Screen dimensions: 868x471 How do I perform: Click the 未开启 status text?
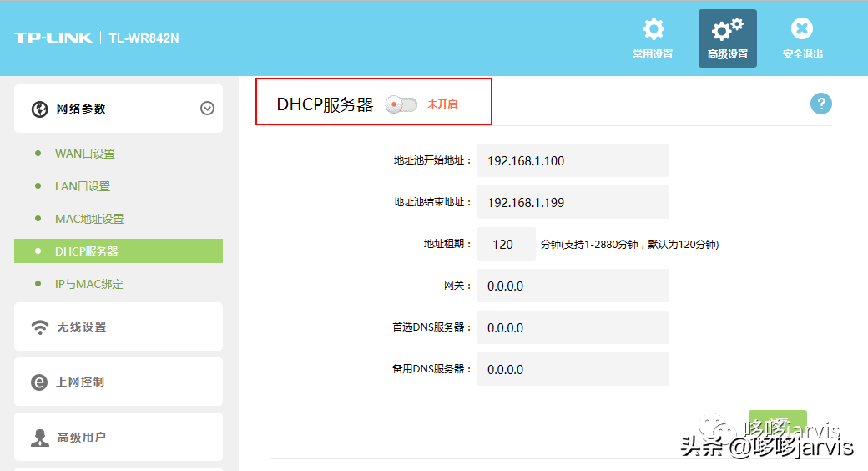click(442, 104)
